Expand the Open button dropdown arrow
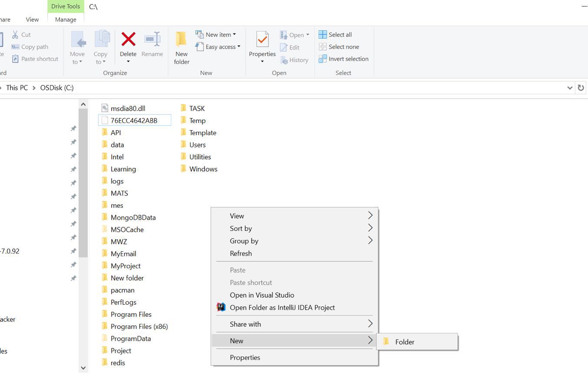The height and width of the screenshot is (384, 588). coord(307,35)
